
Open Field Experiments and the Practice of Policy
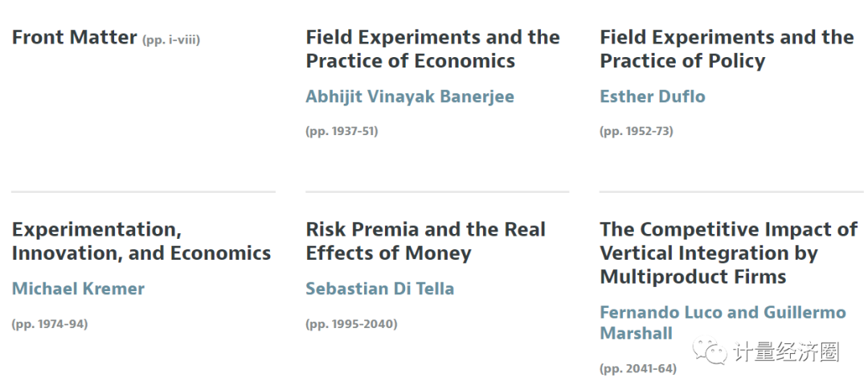[727, 49]
